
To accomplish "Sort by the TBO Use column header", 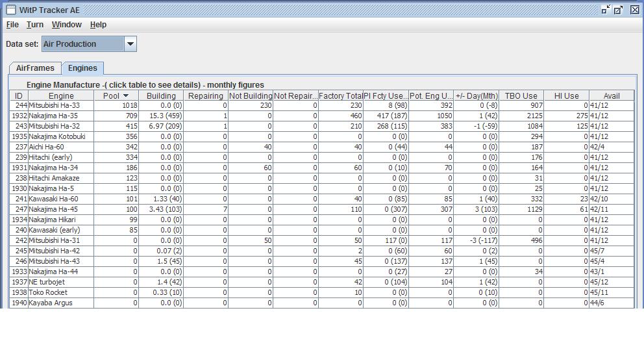I will point(521,95).
